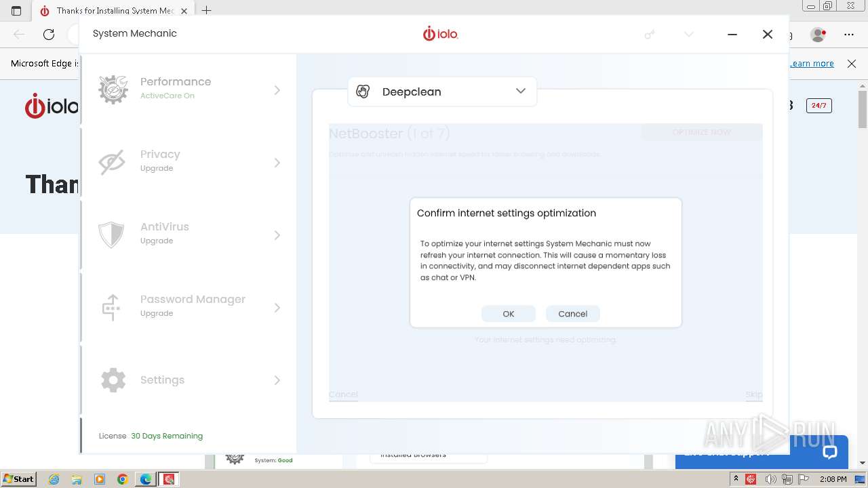Open the volume tray icon
Screen dimensions: 868x488
(771, 479)
